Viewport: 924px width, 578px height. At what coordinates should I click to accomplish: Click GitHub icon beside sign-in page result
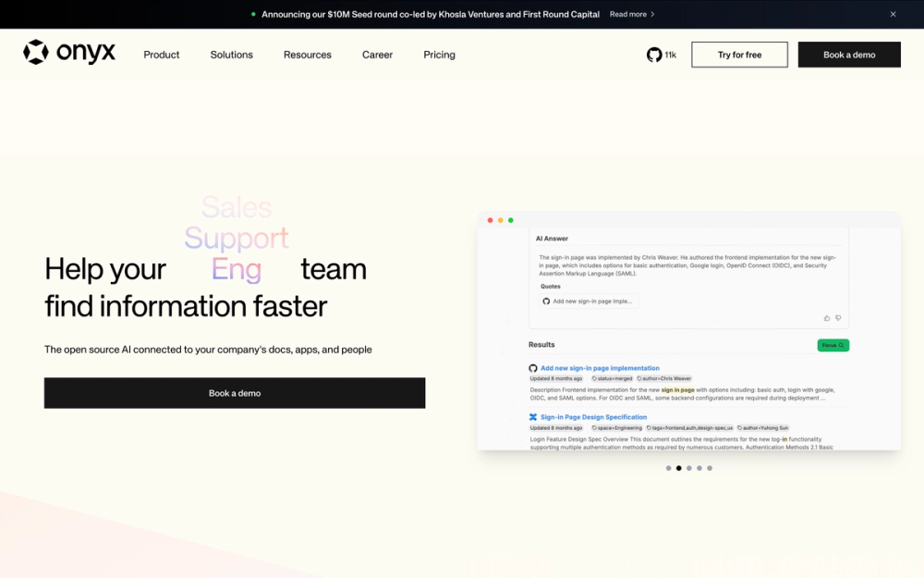533,368
